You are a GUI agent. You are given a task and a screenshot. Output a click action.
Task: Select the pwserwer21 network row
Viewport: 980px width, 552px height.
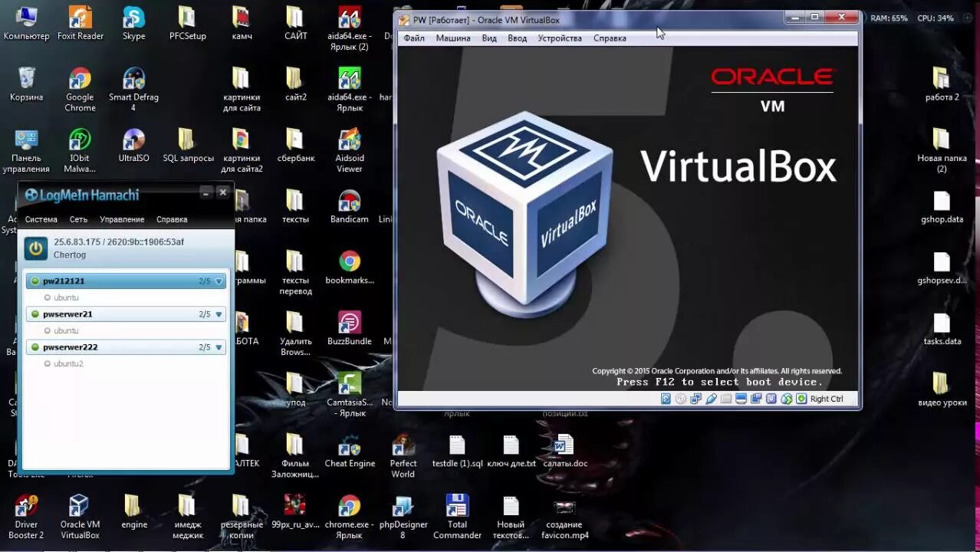[126, 314]
